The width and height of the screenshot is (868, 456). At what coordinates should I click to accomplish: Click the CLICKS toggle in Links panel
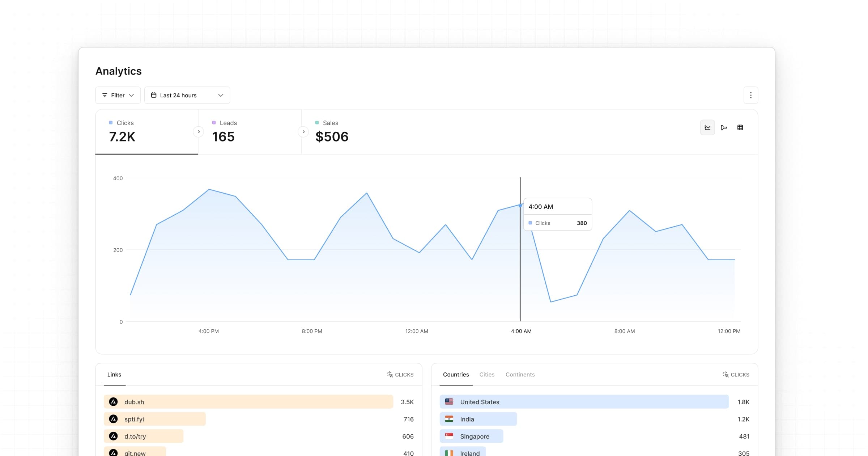pos(400,375)
